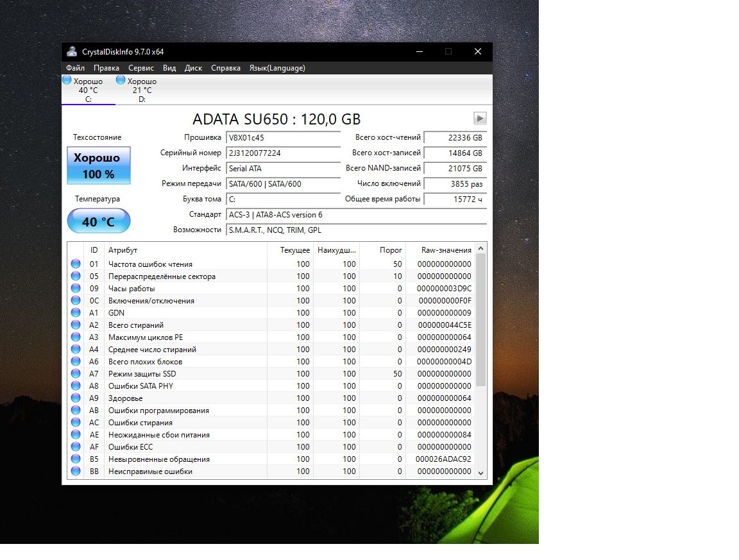This screenshot has width=739, height=560.
Task: Click the CrystalDiskInfo title bar icon
Action: [x=72, y=52]
